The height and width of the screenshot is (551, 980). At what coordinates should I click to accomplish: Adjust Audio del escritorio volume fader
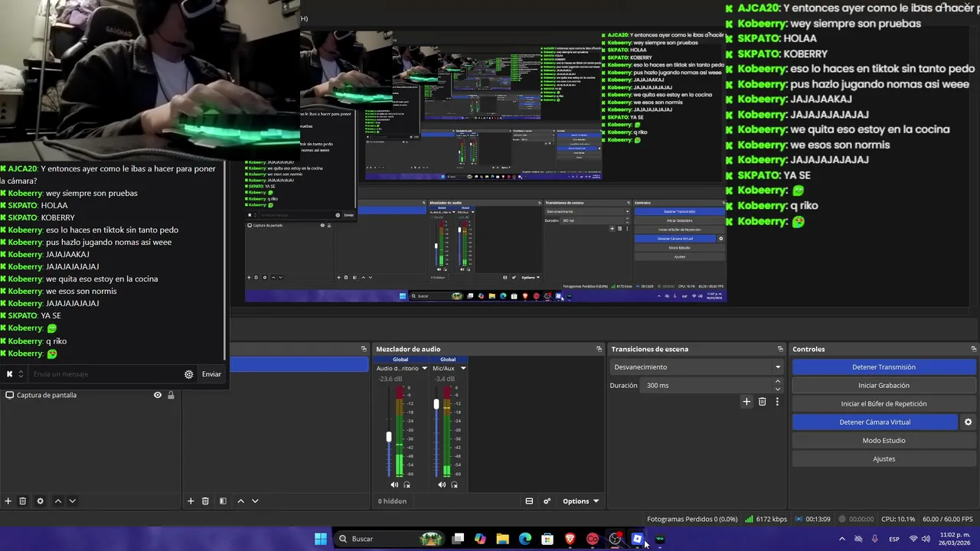point(389,437)
